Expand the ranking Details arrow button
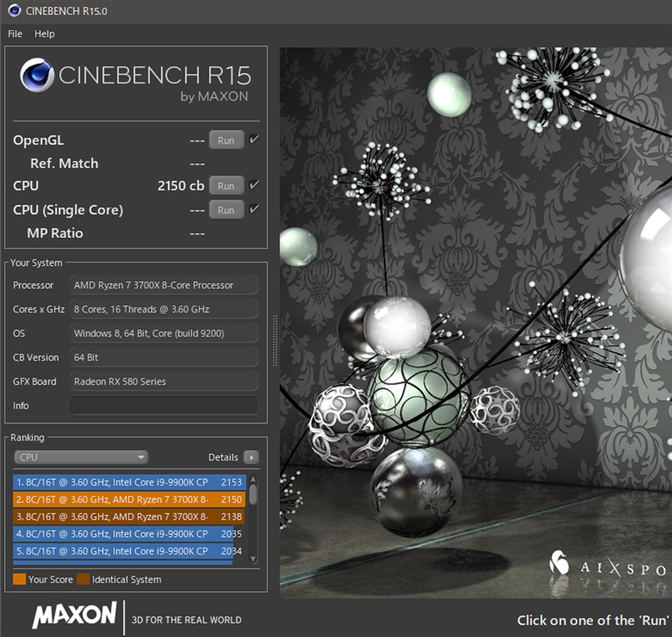Viewport: 672px width, 637px height. (251, 457)
